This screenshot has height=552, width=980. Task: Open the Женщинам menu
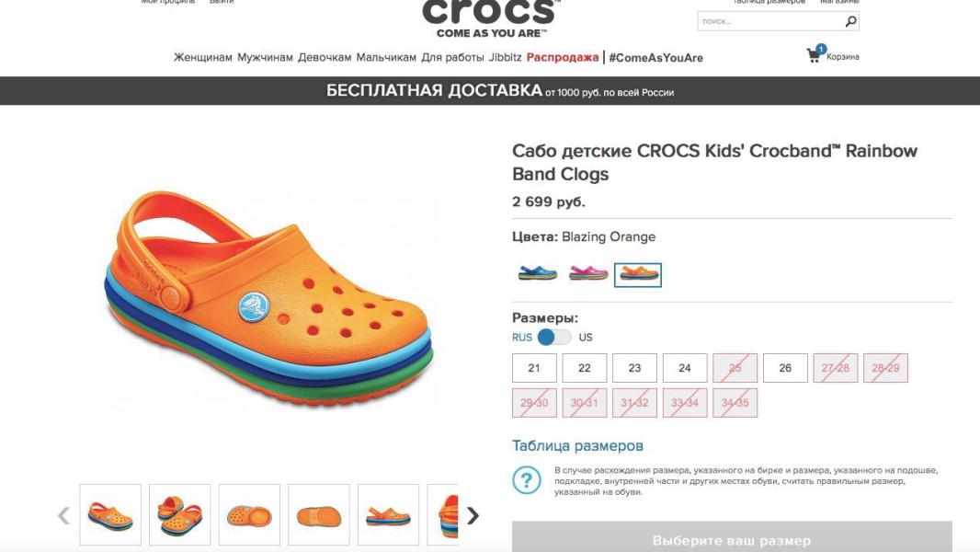point(202,58)
